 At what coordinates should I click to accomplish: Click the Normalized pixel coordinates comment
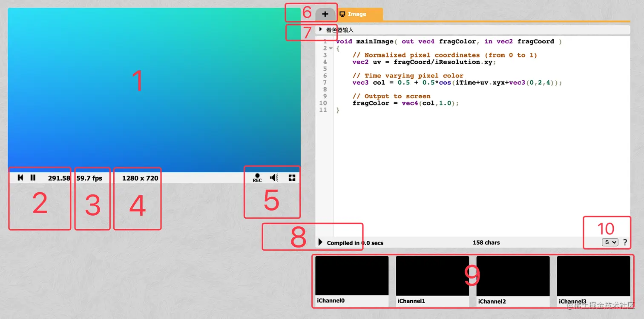(x=445, y=55)
